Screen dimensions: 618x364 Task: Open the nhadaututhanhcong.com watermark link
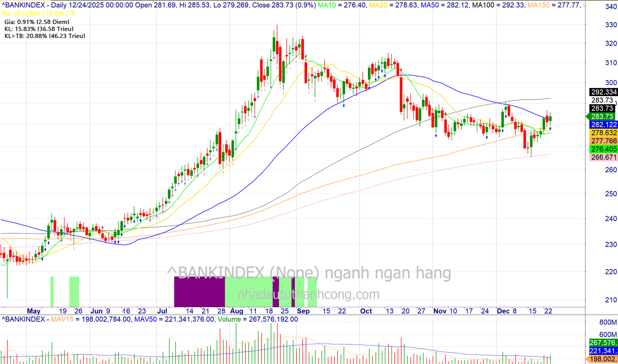click(308, 294)
